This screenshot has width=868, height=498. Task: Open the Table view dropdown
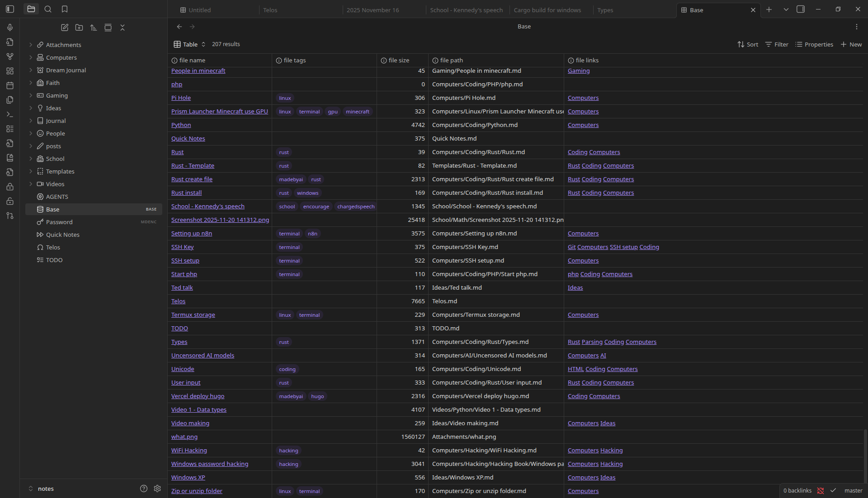pos(190,44)
